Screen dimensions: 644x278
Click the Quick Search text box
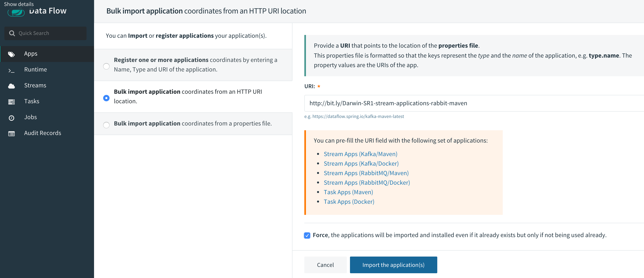(x=50, y=33)
